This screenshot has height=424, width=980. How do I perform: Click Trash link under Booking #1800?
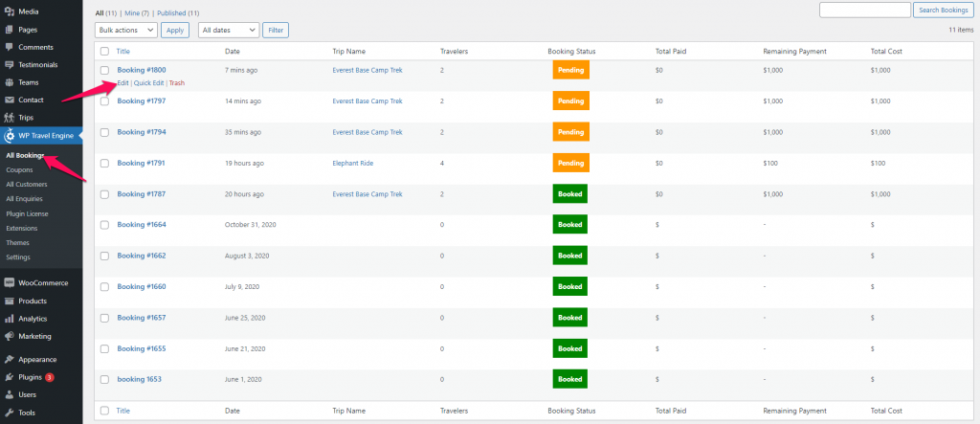coord(177,83)
